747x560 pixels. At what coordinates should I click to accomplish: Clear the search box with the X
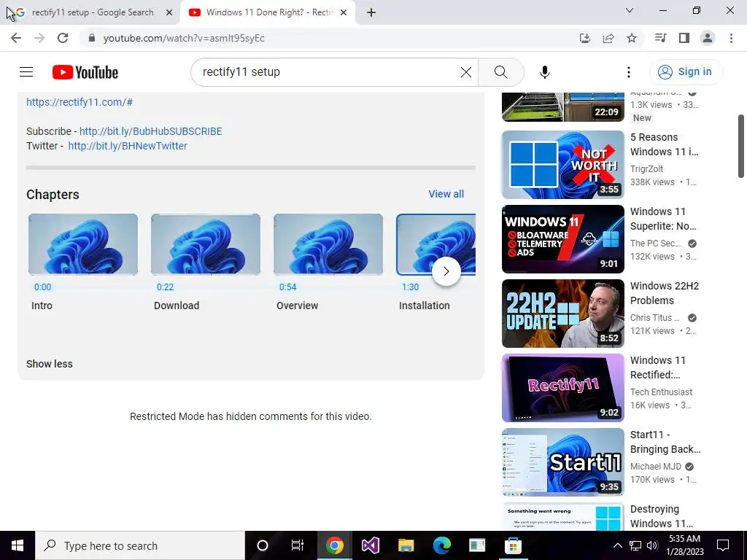[x=466, y=72]
